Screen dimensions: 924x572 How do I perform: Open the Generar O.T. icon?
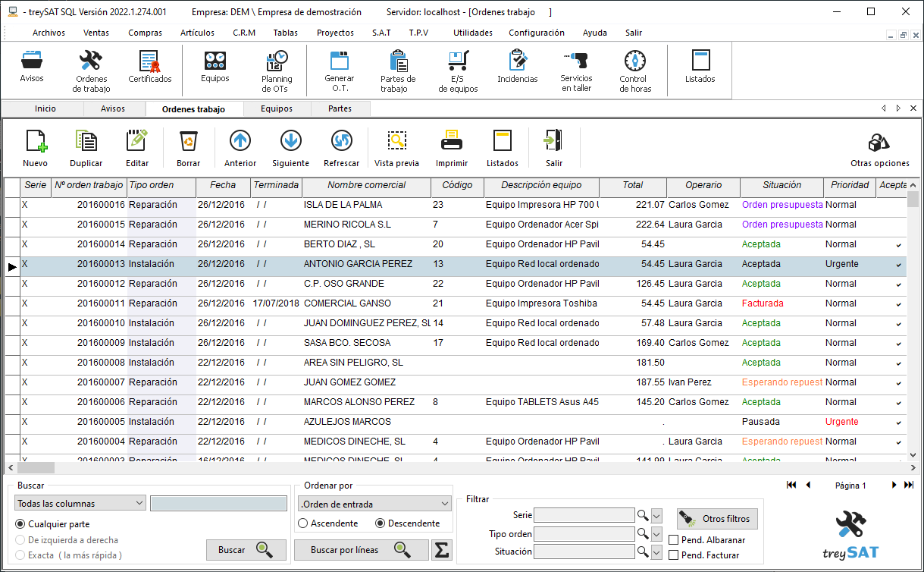[339, 71]
